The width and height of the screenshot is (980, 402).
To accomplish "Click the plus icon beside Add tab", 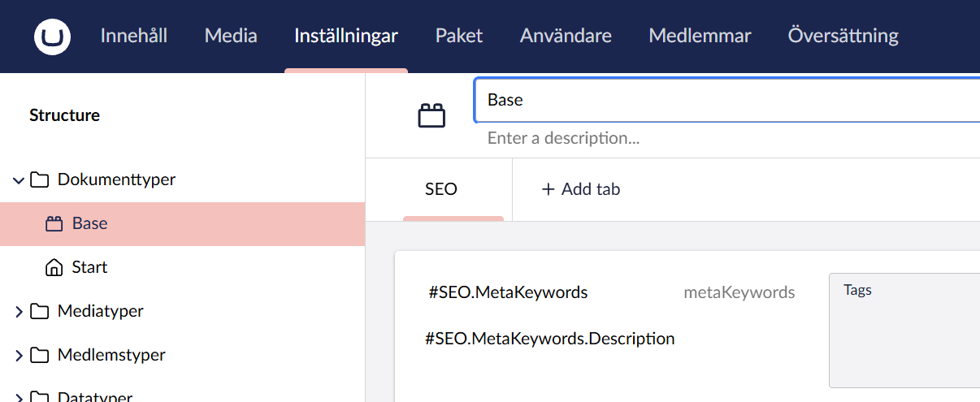I will [x=548, y=189].
